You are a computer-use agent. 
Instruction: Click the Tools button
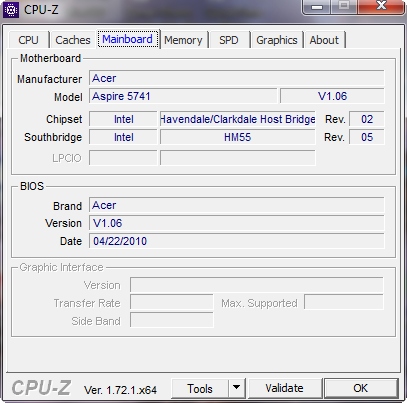200,389
